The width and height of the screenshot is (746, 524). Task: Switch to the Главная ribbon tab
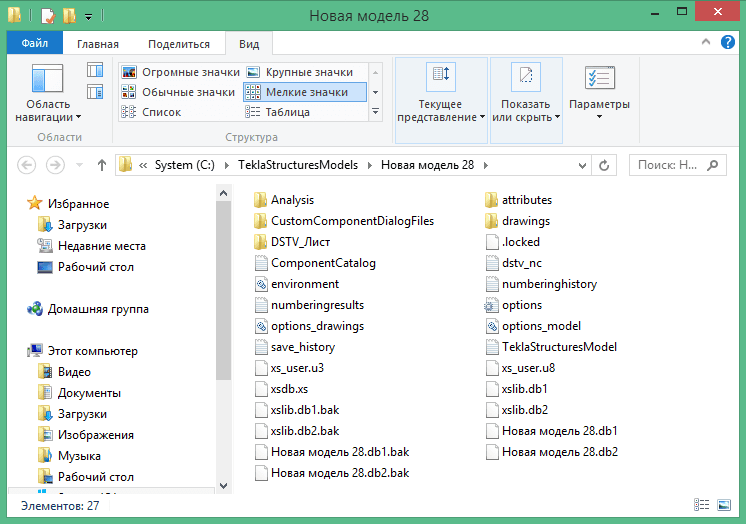coord(98,44)
